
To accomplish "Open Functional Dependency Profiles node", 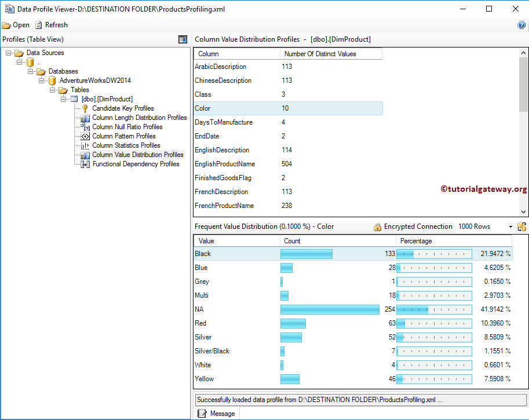I will pos(136,164).
